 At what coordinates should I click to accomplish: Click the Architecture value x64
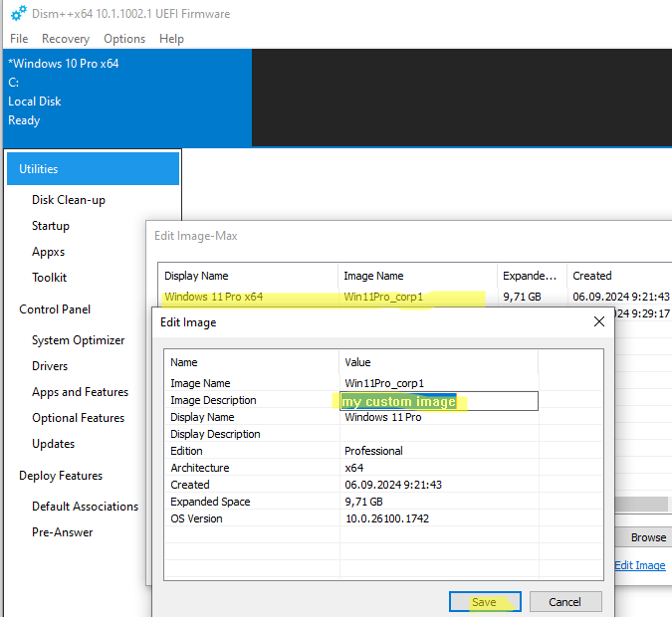click(x=354, y=468)
